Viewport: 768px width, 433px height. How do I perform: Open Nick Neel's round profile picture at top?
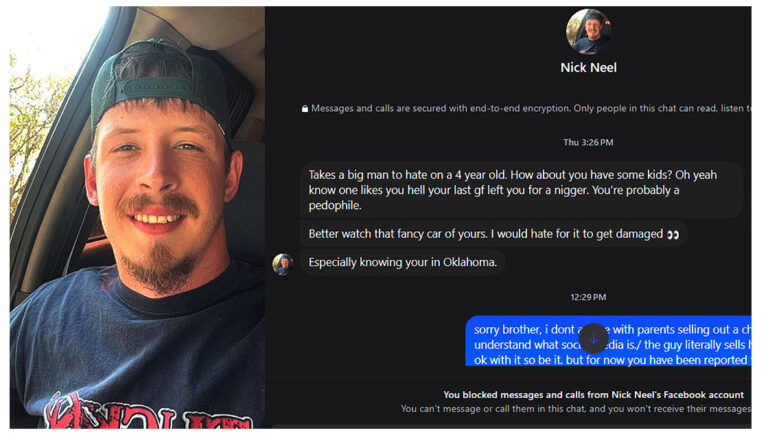[x=588, y=31]
